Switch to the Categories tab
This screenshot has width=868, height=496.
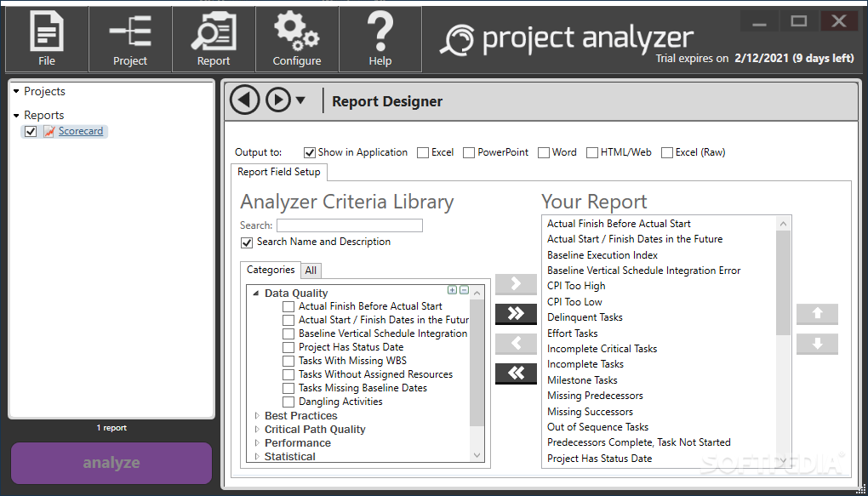click(x=271, y=271)
